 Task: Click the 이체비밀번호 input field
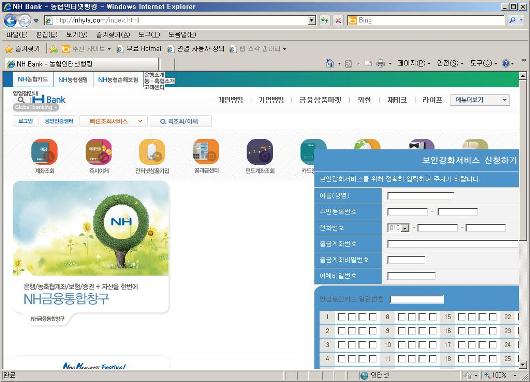tap(411, 276)
